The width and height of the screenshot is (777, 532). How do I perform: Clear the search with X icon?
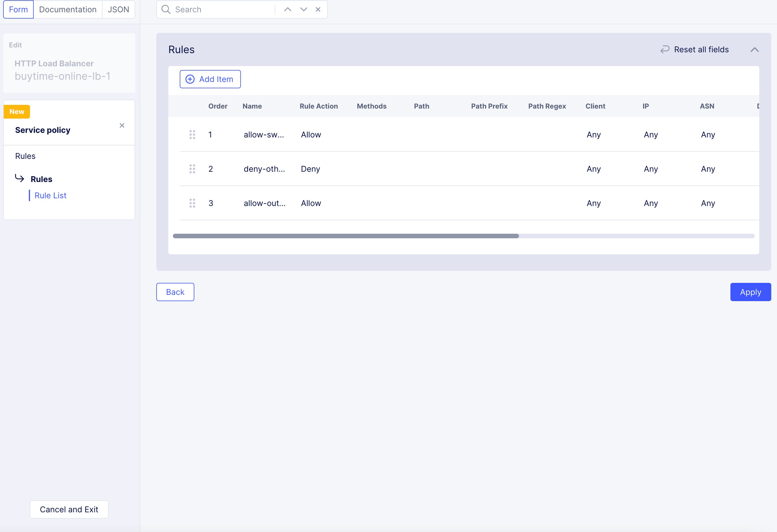tap(318, 9)
